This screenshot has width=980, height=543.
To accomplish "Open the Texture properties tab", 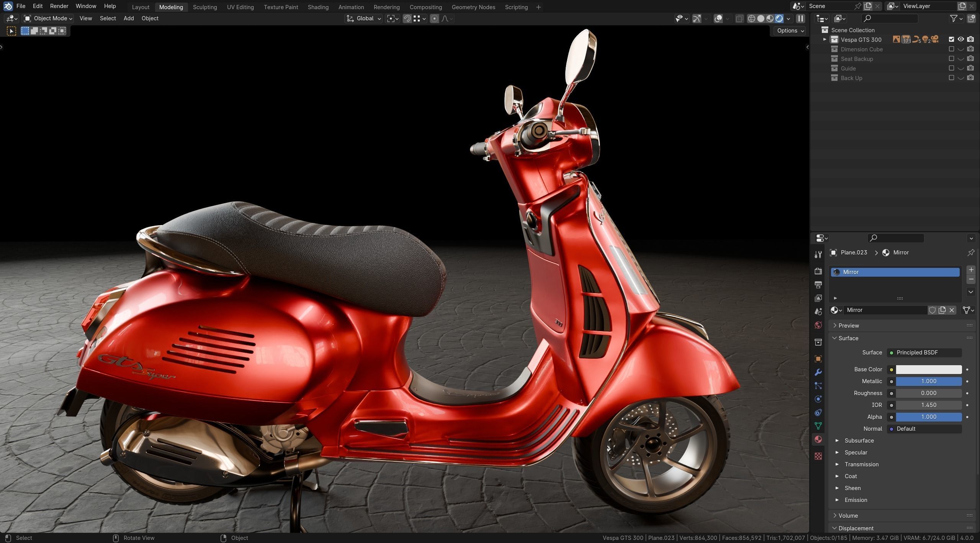I will [818, 456].
